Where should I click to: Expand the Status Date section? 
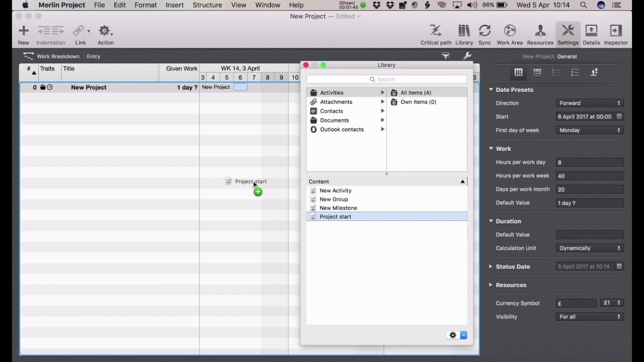(491, 266)
